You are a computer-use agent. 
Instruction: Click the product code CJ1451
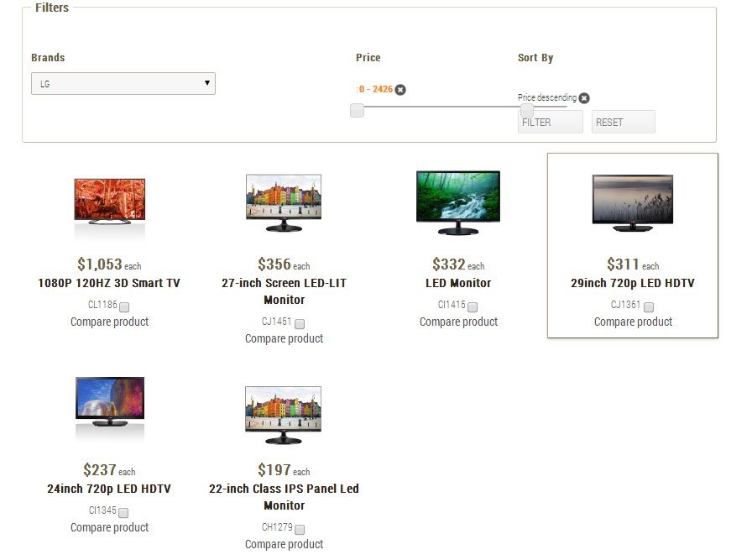coord(277,322)
